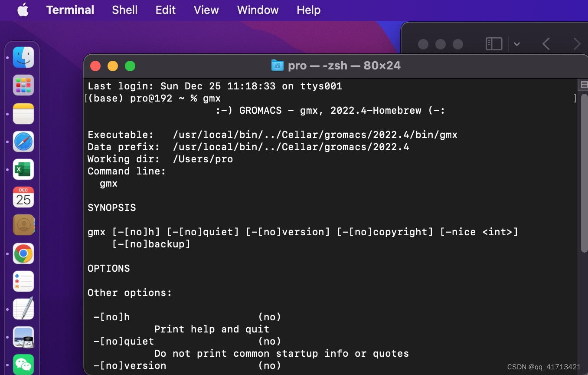Open the Edit menu
The height and width of the screenshot is (375, 588).
(166, 10)
